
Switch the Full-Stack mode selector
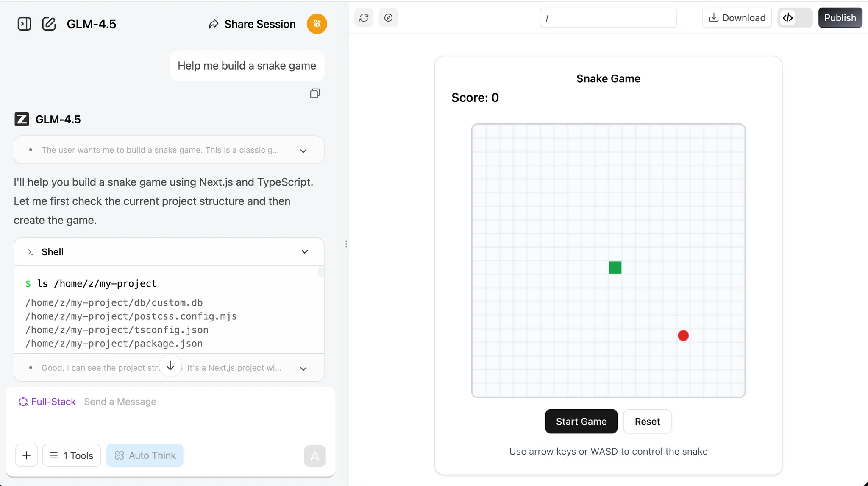pyautogui.click(x=47, y=402)
